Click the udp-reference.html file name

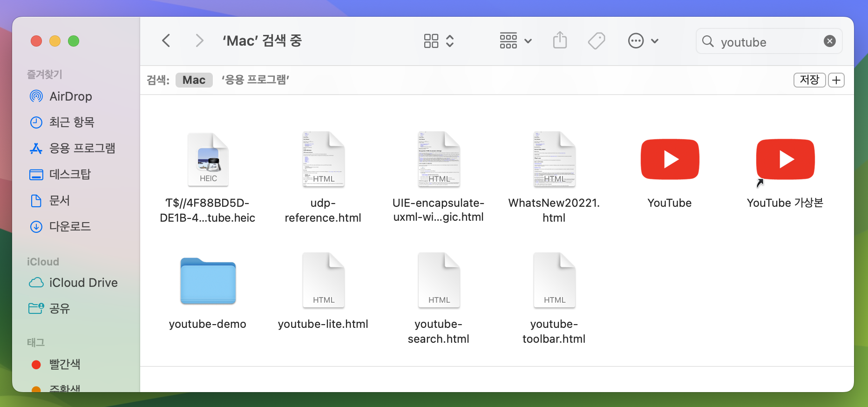[x=323, y=210]
